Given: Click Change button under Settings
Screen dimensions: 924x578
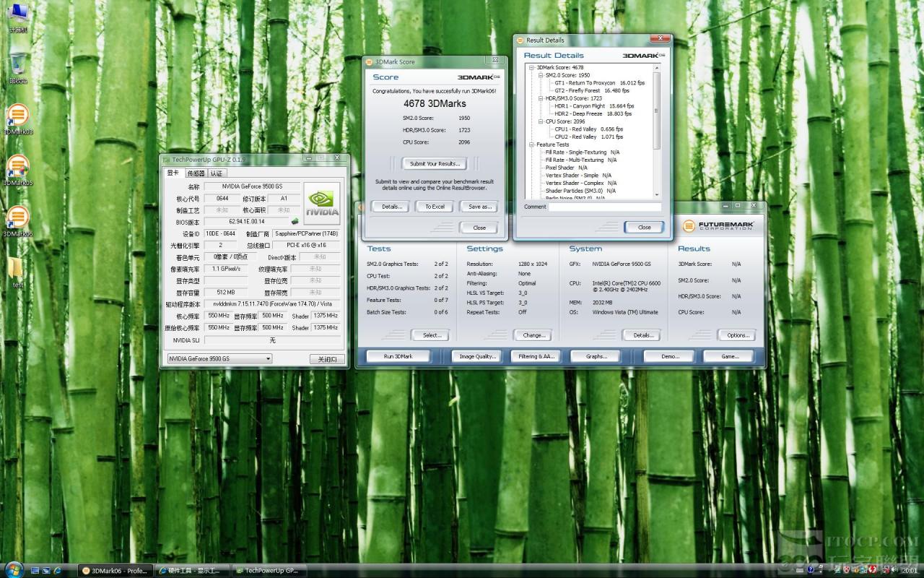Looking at the screenshot, I should 533,335.
